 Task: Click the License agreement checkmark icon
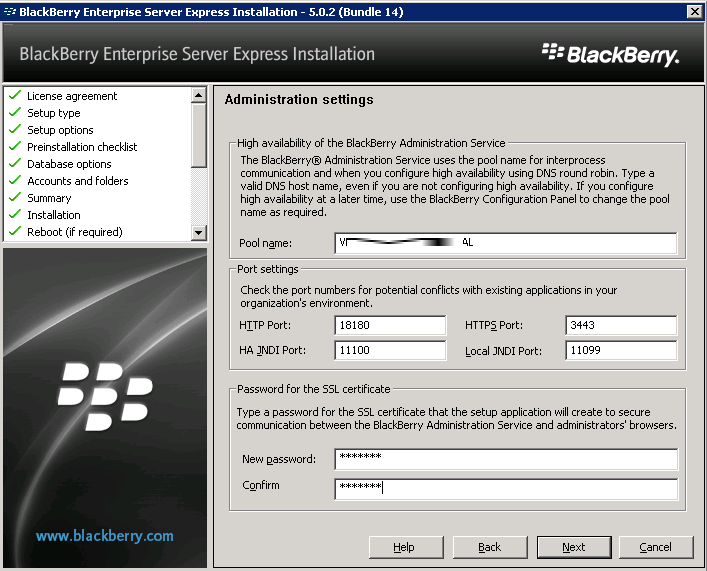(15, 96)
